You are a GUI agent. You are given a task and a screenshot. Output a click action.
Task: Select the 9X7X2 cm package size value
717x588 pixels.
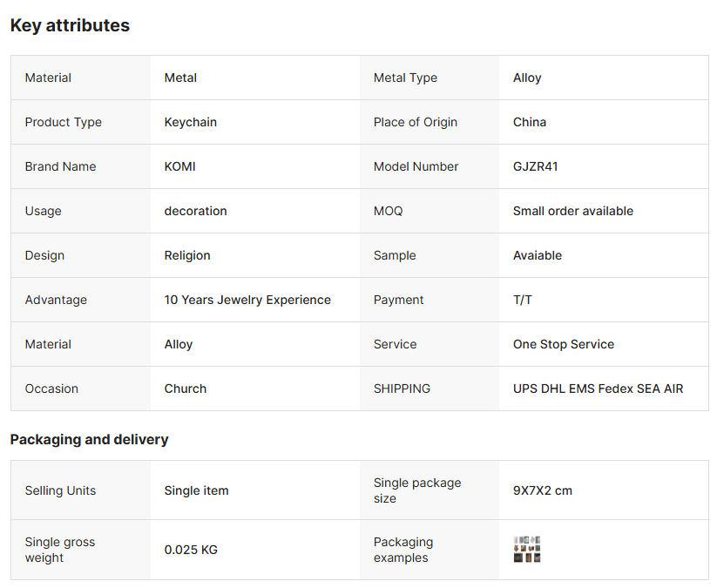(542, 490)
